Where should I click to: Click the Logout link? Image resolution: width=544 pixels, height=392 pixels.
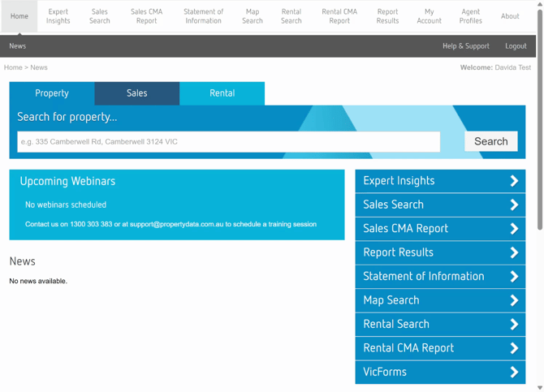coord(516,46)
